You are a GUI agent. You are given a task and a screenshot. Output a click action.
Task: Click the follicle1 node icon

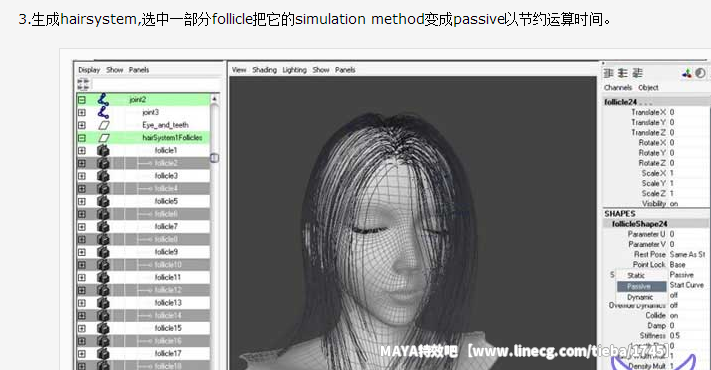pyautogui.click(x=103, y=150)
